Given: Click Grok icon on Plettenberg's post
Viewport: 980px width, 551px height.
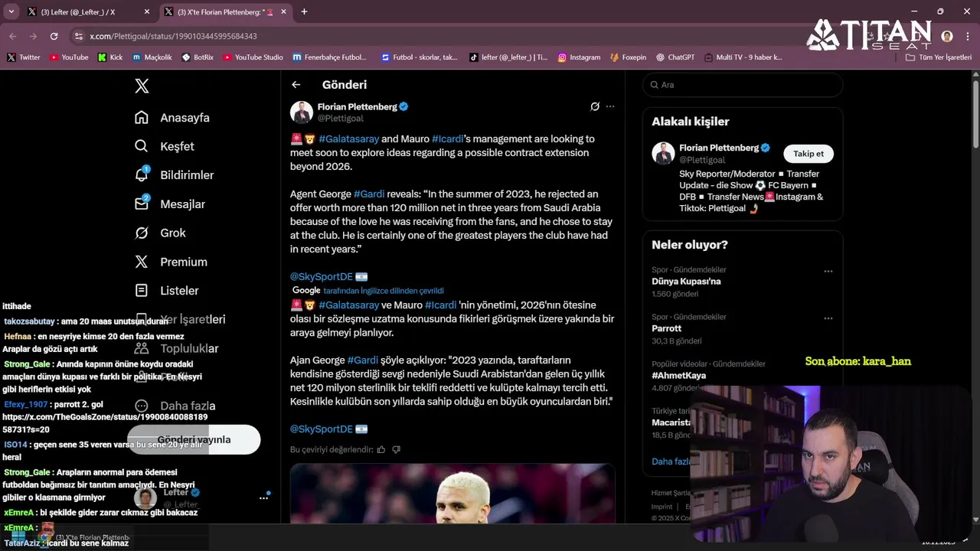Looking at the screenshot, I should pyautogui.click(x=595, y=106).
